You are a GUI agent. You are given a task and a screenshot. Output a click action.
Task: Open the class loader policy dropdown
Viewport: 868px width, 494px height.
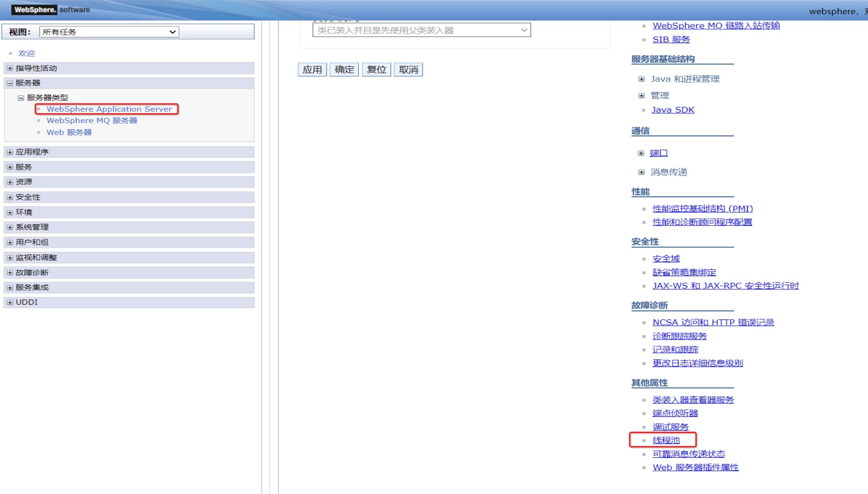pyautogui.click(x=421, y=30)
